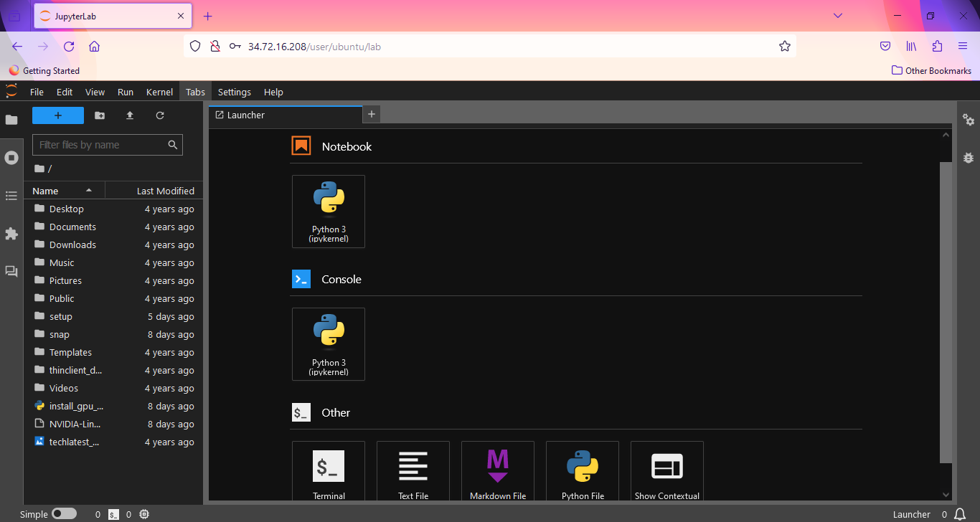Create a new Markdown File
The image size is (980, 522).
pyautogui.click(x=498, y=471)
